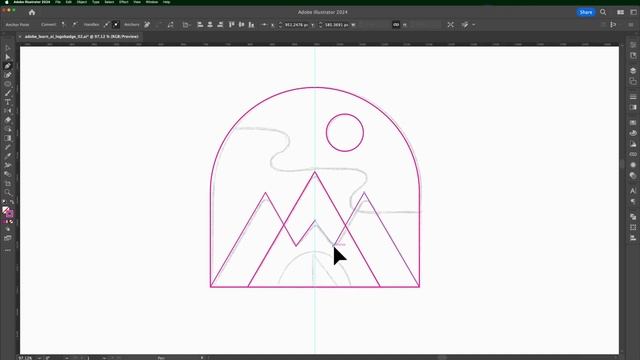Select the Gradient tool
This screenshot has height=360, width=640.
(8, 138)
